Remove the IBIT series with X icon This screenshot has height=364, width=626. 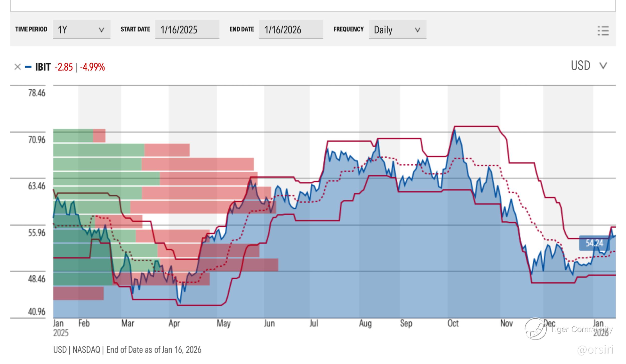point(18,67)
